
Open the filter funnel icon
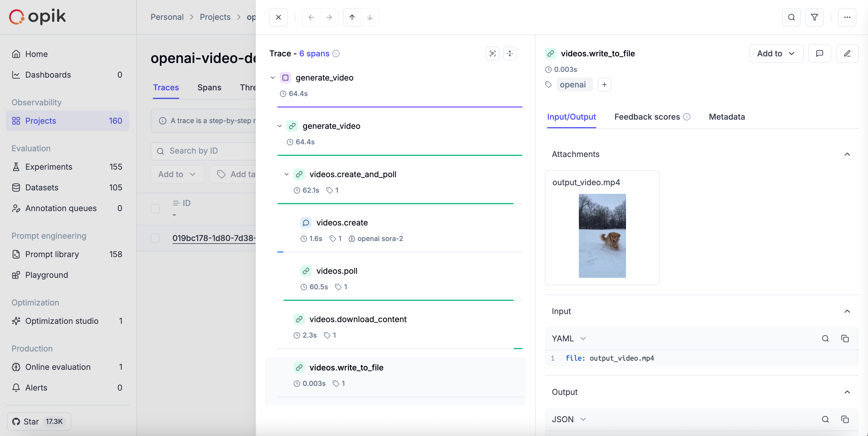click(x=814, y=17)
